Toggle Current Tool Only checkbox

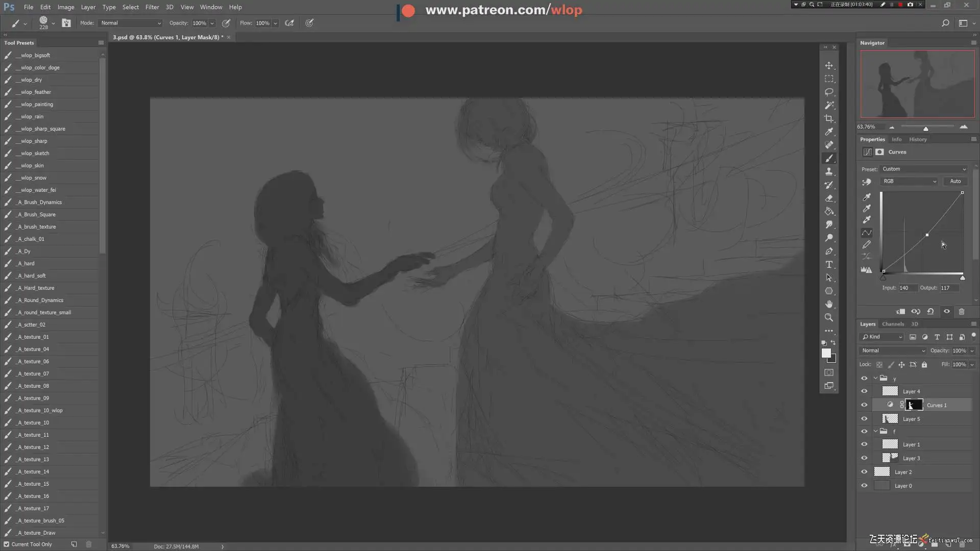(x=7, y=544)
